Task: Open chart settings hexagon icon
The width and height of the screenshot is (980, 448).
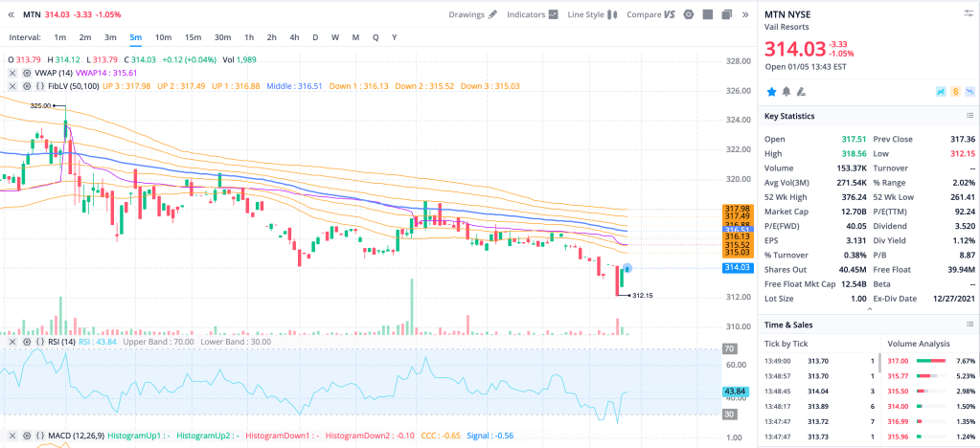Action: click(688, 14)
